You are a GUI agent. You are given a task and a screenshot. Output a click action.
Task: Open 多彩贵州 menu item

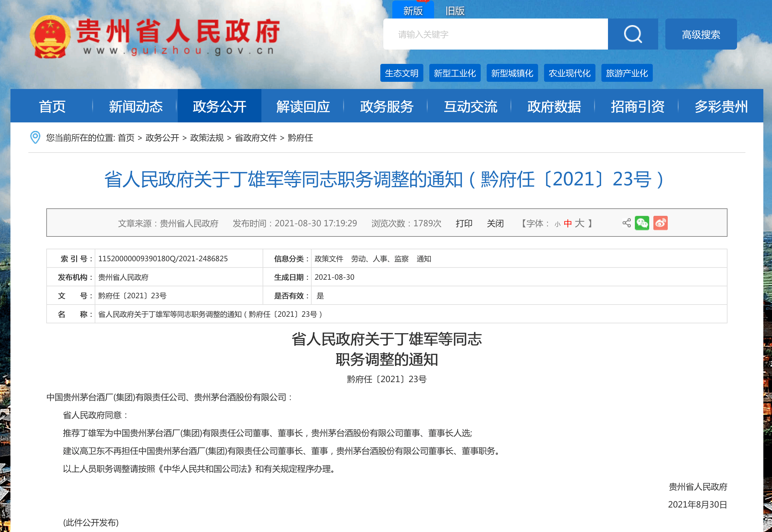(x=721, y=106)
